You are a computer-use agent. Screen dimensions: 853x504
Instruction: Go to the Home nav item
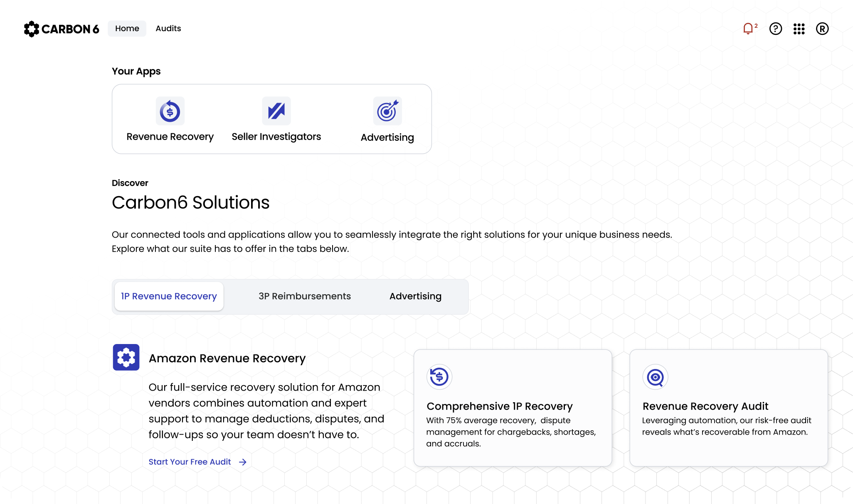coord(127,29)
